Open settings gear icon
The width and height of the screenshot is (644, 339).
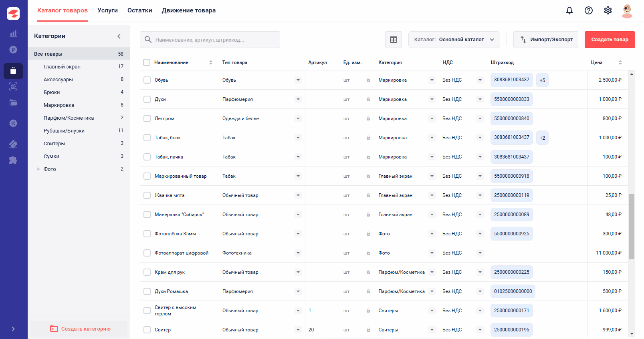click(608, 10)
